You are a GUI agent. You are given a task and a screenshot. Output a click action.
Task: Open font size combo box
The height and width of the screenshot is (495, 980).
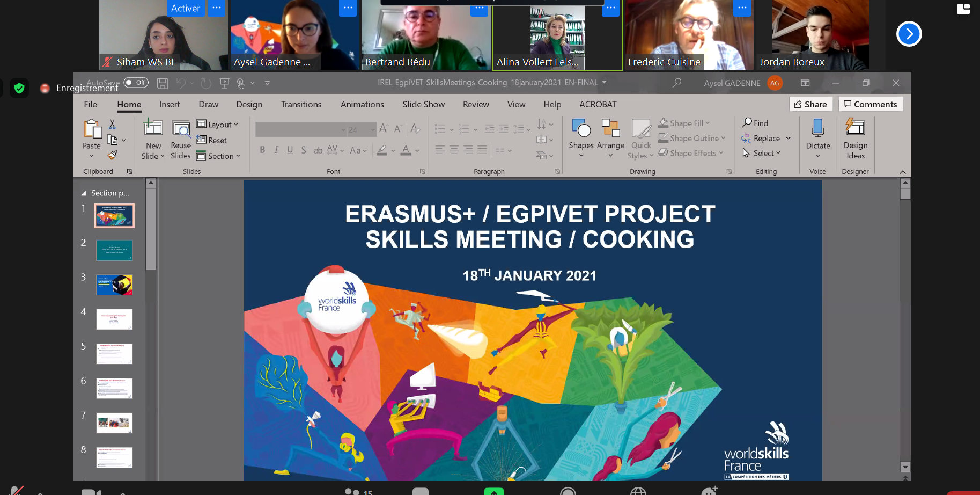pos(362,129)
